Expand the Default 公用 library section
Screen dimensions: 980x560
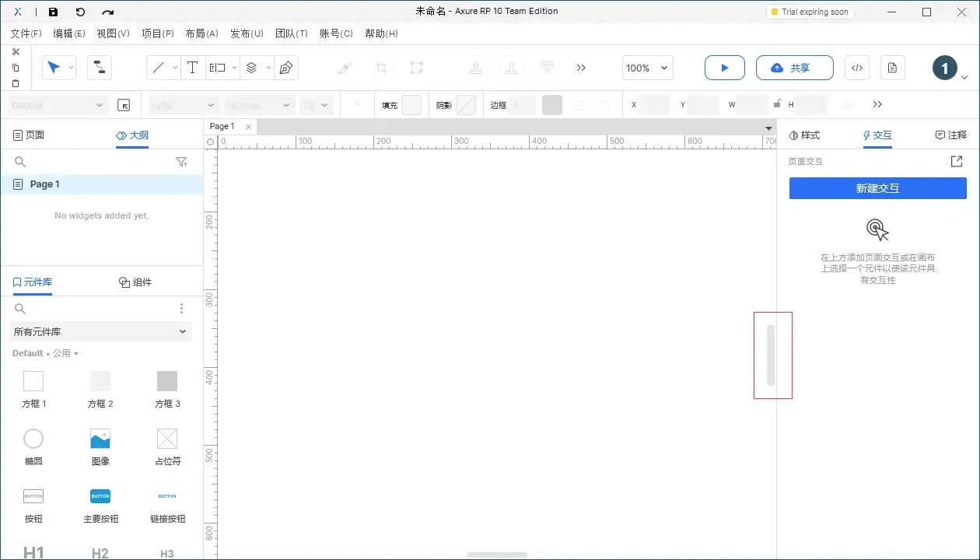(x=45, y=353)
